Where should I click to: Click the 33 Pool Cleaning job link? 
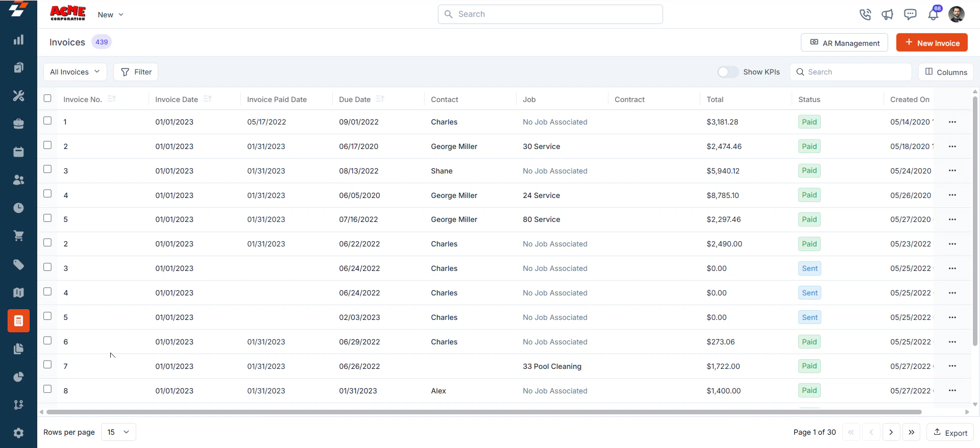[552, 366]
